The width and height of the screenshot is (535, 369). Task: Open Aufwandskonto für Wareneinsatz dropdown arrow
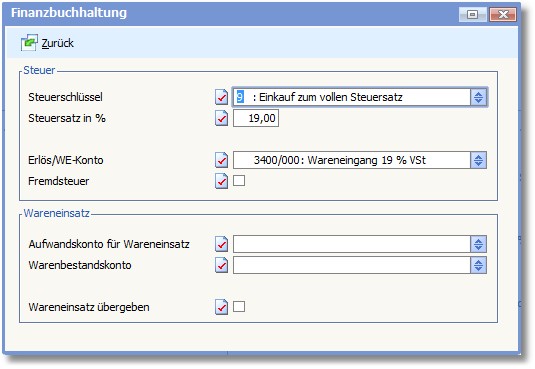(x=478, y=244)
